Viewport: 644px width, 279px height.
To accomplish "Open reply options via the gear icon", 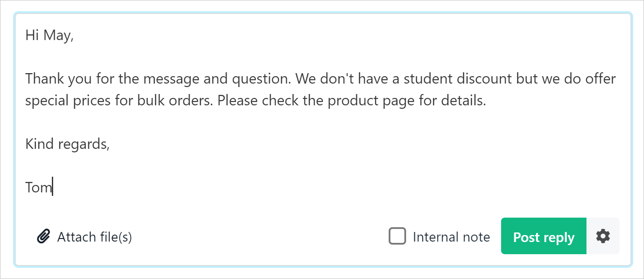I will pyautogui.click(x=603, y=236).
